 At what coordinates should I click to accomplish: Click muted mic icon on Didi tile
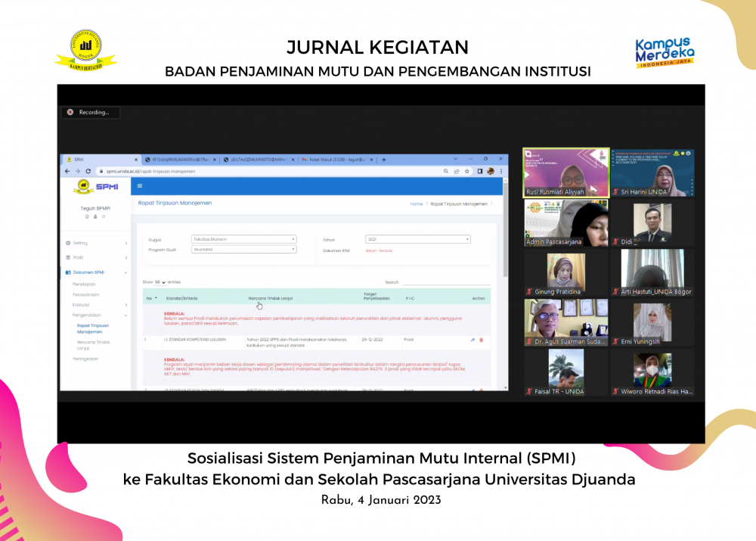click(615, 242)
